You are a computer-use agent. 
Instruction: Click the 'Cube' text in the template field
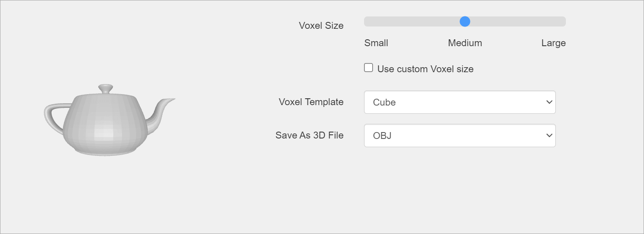point(384,102)
